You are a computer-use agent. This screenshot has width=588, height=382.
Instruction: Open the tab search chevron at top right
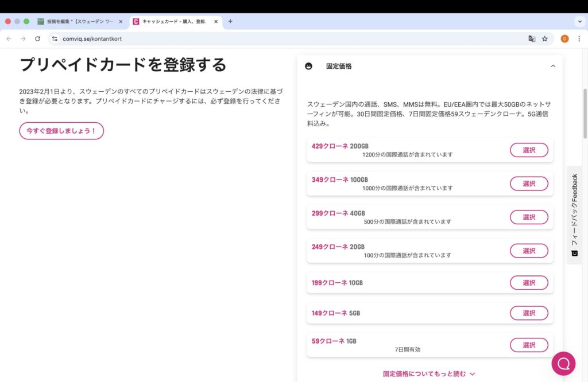(x=579, y=21)
